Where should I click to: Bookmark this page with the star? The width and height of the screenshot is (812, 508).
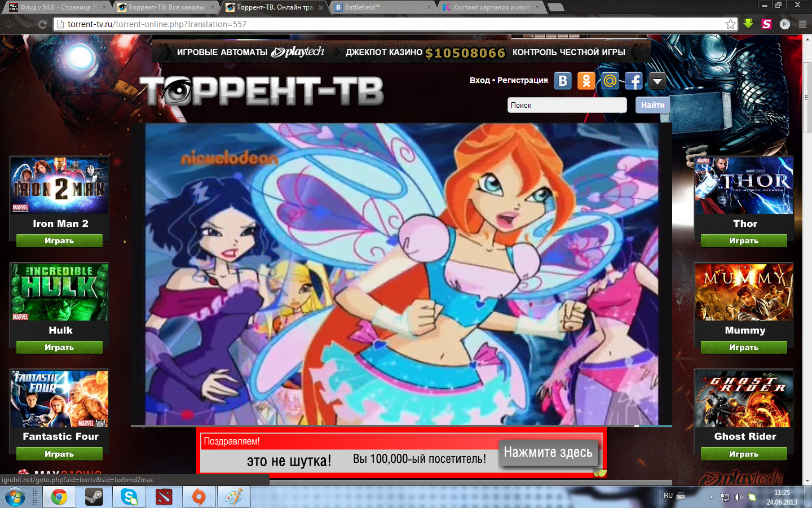click(x=730, y=24)
